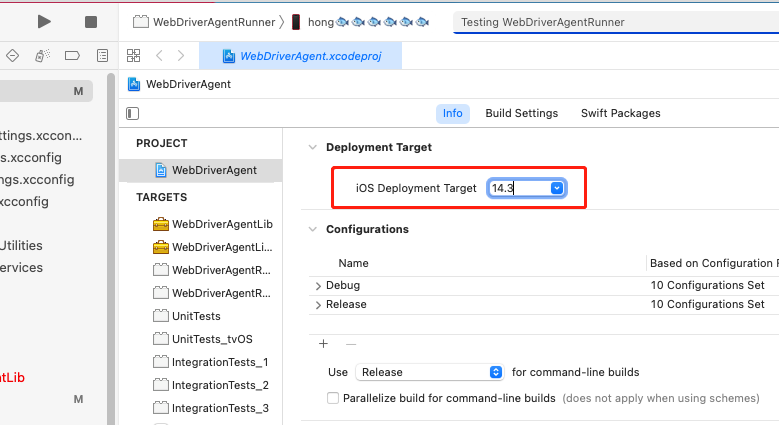
Task: Switch to the Build Settings tab
Action: point(522,113)
